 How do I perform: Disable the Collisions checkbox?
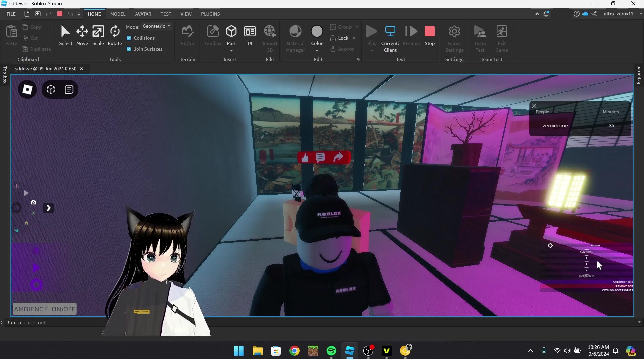point(129,38)
